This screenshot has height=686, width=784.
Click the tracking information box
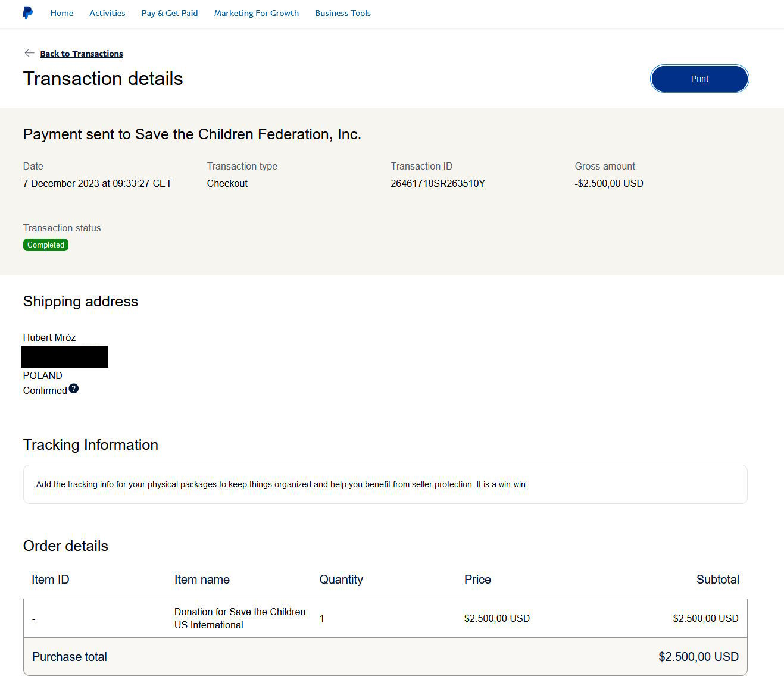[x=385, y=484]
